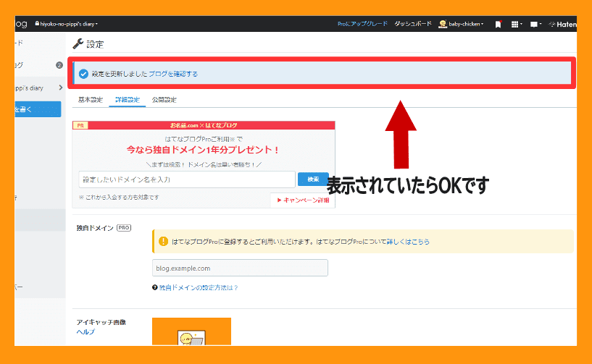The height and width of the screenshot is (364, 592).
Task: Click the 今なら独自ドメイン1年分プレゼント！ headline
Action: [203, 150]
